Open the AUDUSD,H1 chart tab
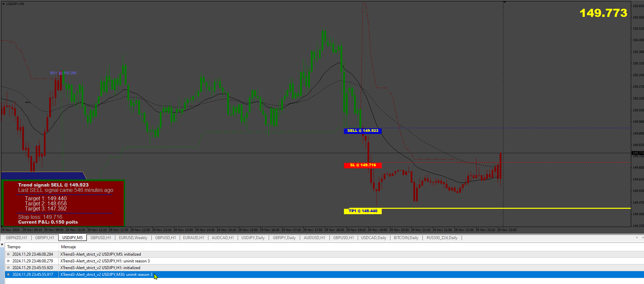 click(x=314, y=238)
